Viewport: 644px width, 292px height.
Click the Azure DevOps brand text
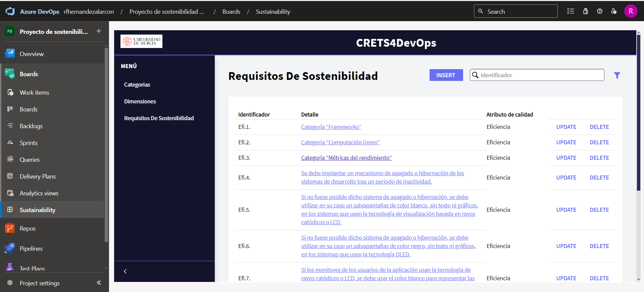[x=40, y=11]
